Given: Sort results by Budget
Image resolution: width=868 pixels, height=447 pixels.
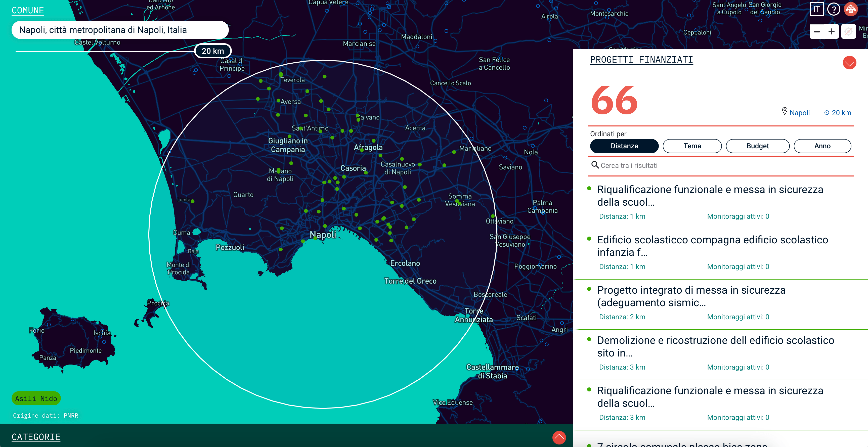Looking at the screenshot, I should (757, 146).
